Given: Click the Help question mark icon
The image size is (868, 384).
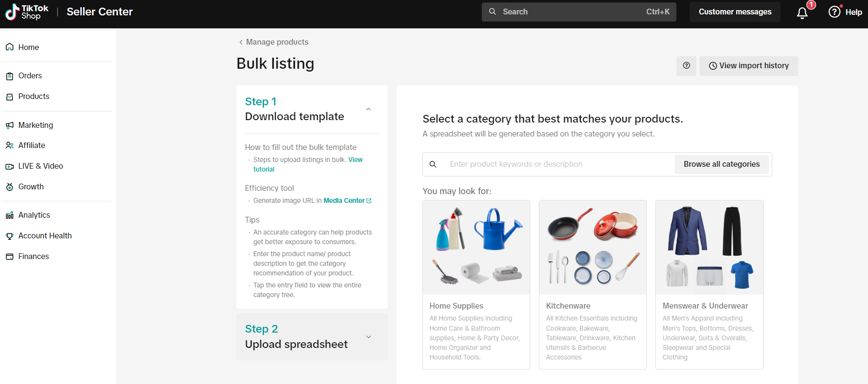Looking at the screenshot, I should pos(834,12).
